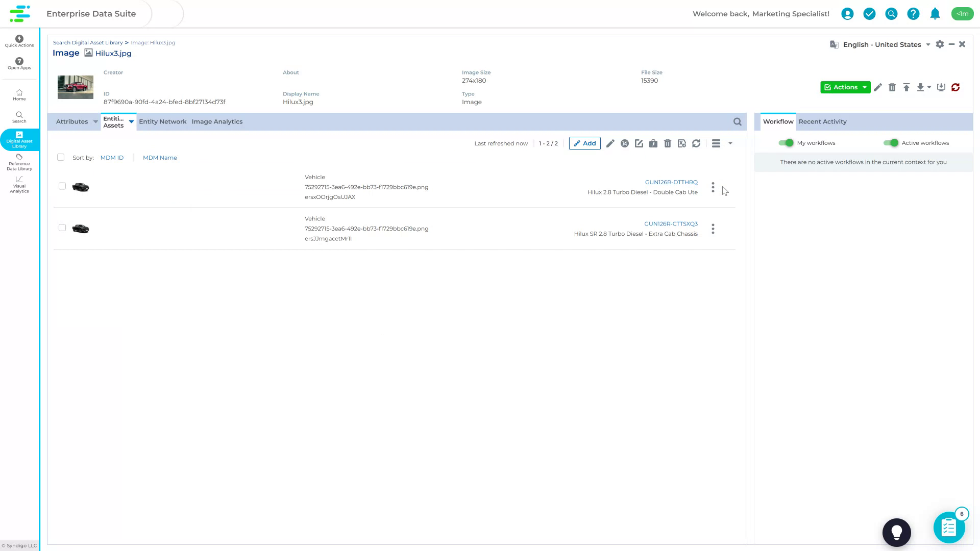Enable the My workflows toggle
980x551 pixels.
click(x=786, y=143)
